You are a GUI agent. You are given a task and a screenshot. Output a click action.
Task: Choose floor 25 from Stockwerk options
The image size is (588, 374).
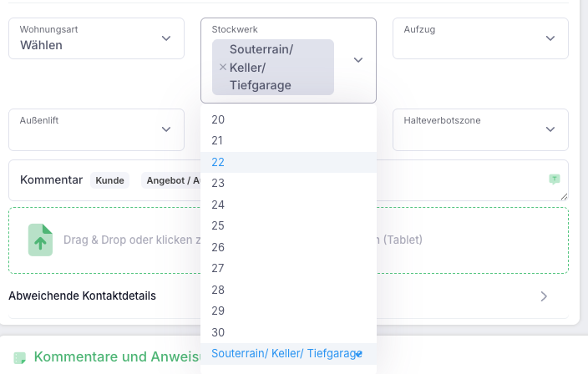coord(288,225)
